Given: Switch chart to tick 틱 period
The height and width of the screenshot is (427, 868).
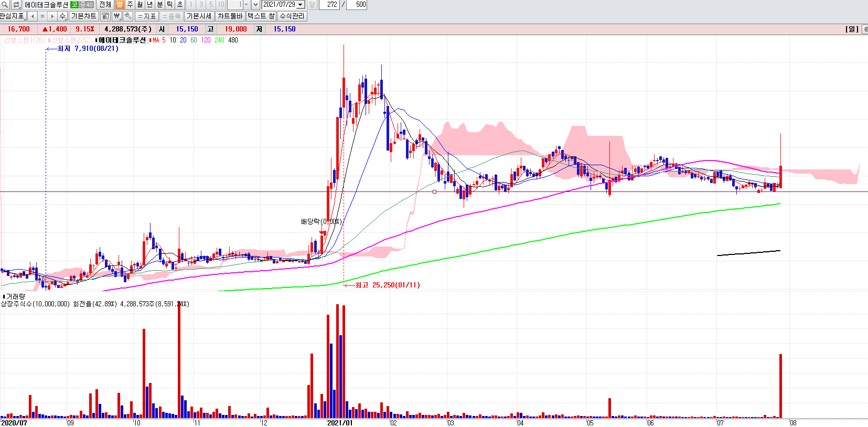Looking at the screenshot, I should click(170, 5).
